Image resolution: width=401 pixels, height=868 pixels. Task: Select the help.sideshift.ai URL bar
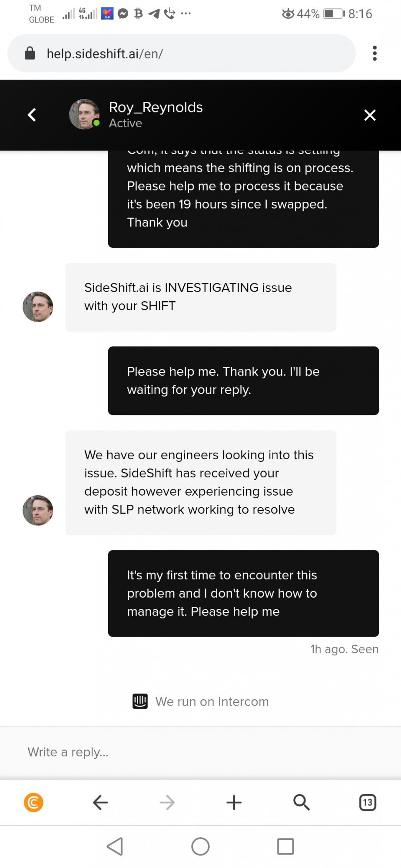click(x=182, y=53)
